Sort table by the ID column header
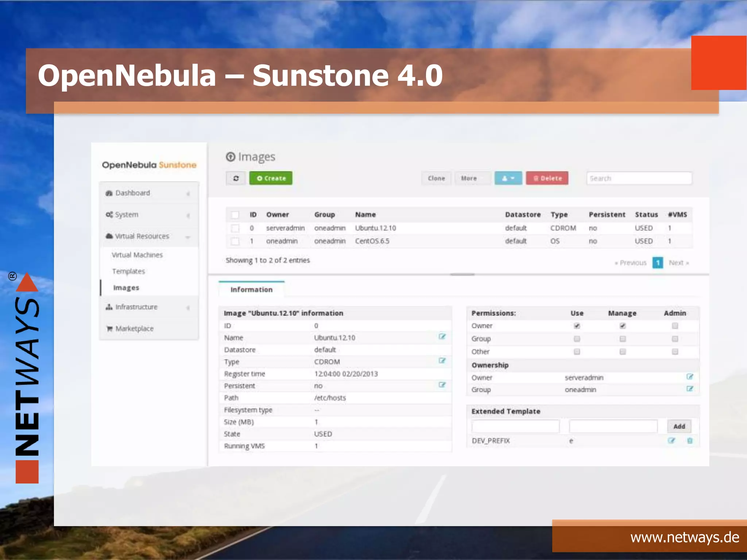The height and width of the screenshot is (560, 747). click(253, 215)
